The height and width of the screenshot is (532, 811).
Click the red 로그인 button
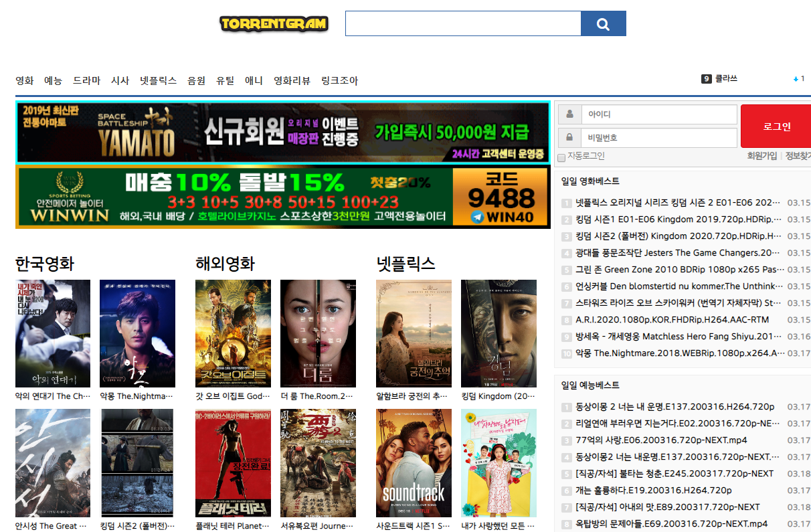(x=776, y=126)
